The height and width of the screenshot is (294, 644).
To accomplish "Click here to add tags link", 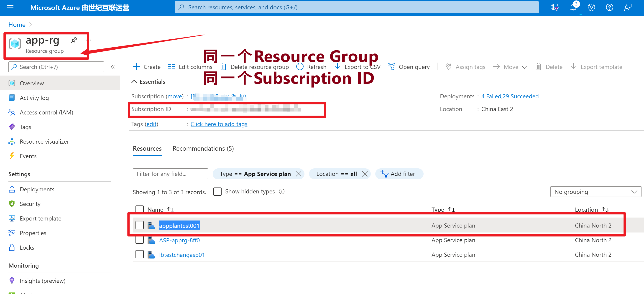I will (219, 124).
